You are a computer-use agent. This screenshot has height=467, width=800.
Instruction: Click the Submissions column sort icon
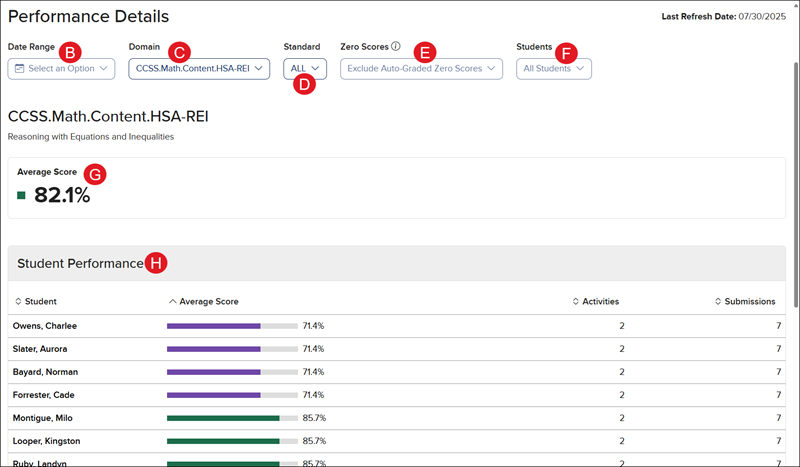tap(718, 301)
